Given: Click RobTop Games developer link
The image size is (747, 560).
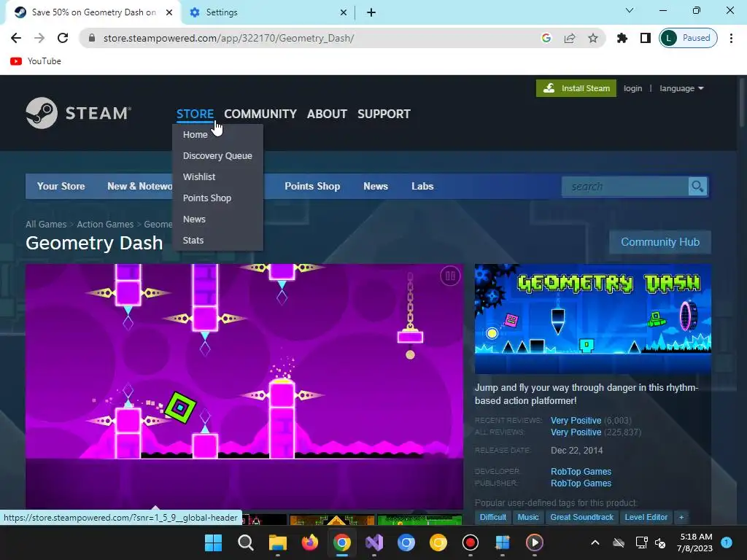Looking at the screenshot, I should tap(581, 472).
